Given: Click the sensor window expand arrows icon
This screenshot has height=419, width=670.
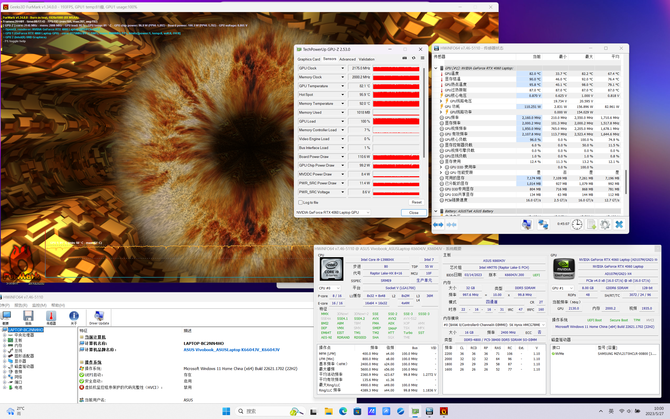Looking at the screenshot, I should [438, 224].
